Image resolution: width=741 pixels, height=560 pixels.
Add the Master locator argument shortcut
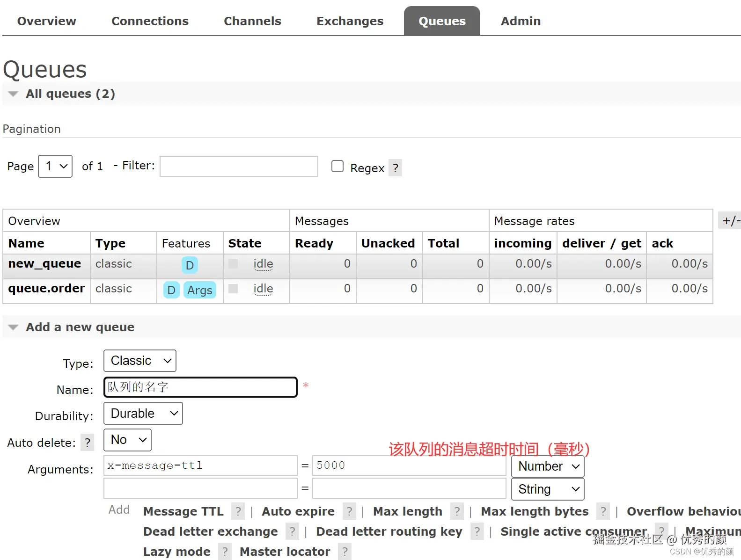click(285, 552)
